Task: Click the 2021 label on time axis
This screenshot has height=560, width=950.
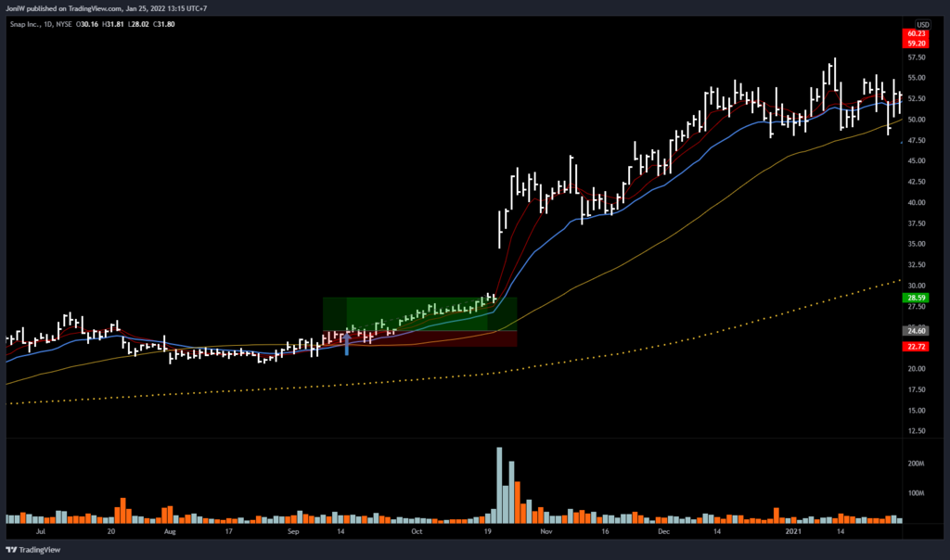Action: pos(796,533)
